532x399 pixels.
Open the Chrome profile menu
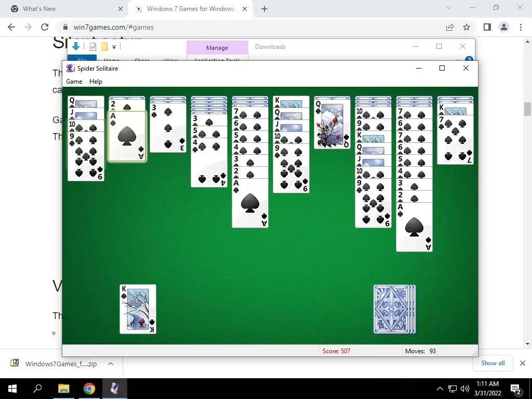[x=504, y=27]
